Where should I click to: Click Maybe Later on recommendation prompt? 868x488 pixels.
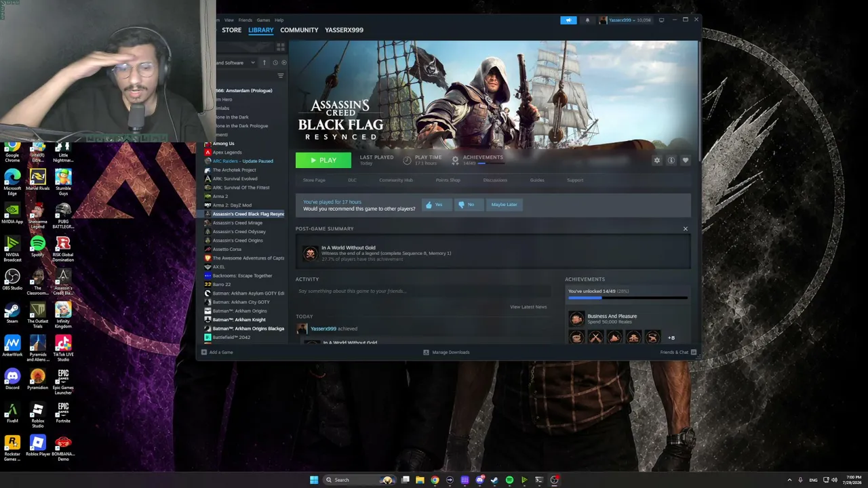click(504, 205)
